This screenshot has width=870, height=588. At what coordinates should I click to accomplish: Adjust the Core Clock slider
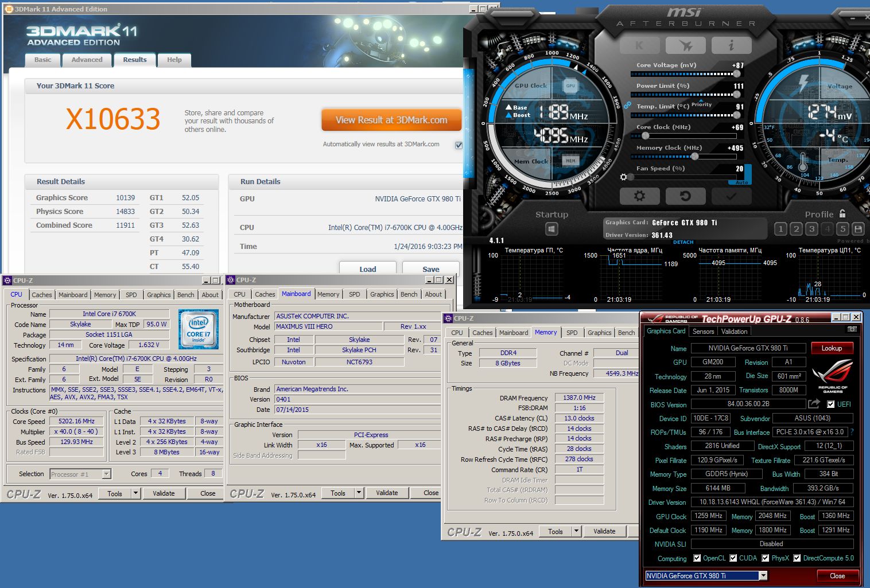point(646,136)
